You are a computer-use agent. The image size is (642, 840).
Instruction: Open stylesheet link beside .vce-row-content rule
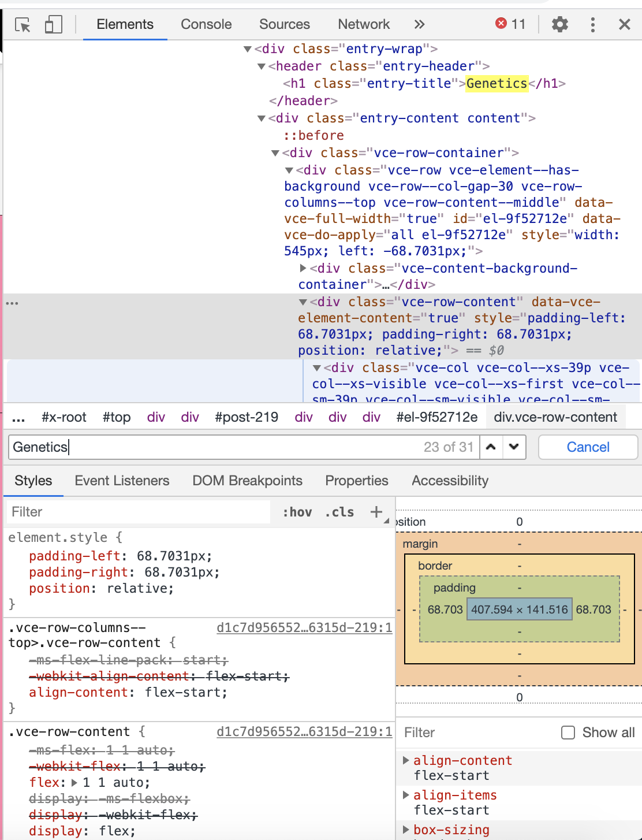click(x=304, y=731)
